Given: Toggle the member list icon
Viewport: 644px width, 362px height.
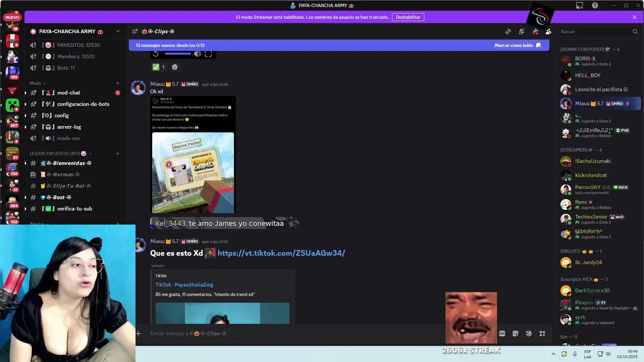Looking at the screenshot, I should pos(548,31).
